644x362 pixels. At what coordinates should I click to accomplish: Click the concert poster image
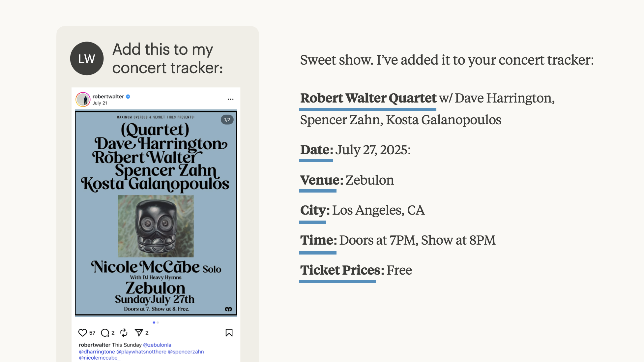(156, 213)
